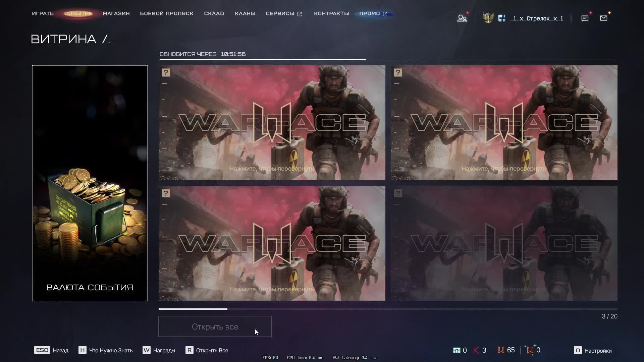Open the Играть tab

(x=43, y=13)
